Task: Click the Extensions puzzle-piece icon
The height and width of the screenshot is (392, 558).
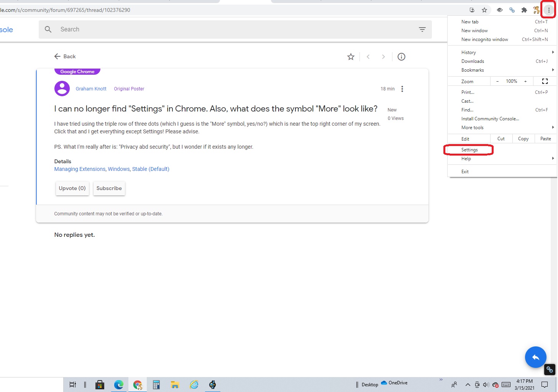Action: tap(524, 10)
